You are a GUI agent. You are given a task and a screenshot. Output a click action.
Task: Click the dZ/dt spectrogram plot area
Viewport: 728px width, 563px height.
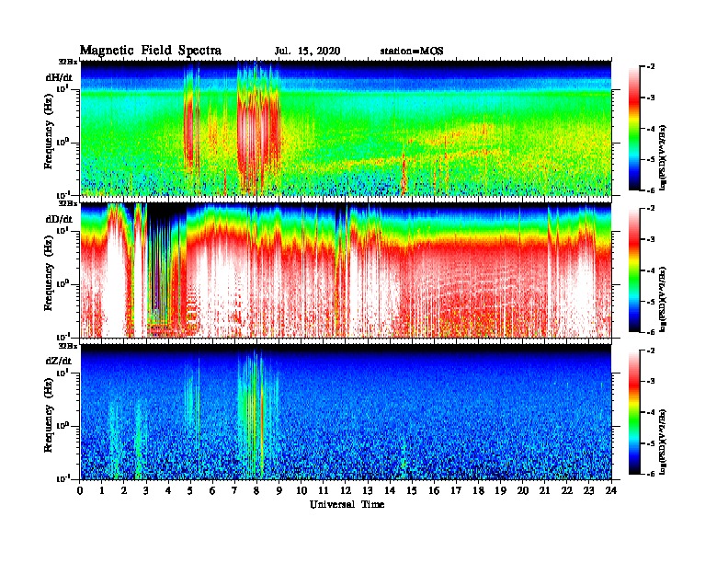click(346, 412)
